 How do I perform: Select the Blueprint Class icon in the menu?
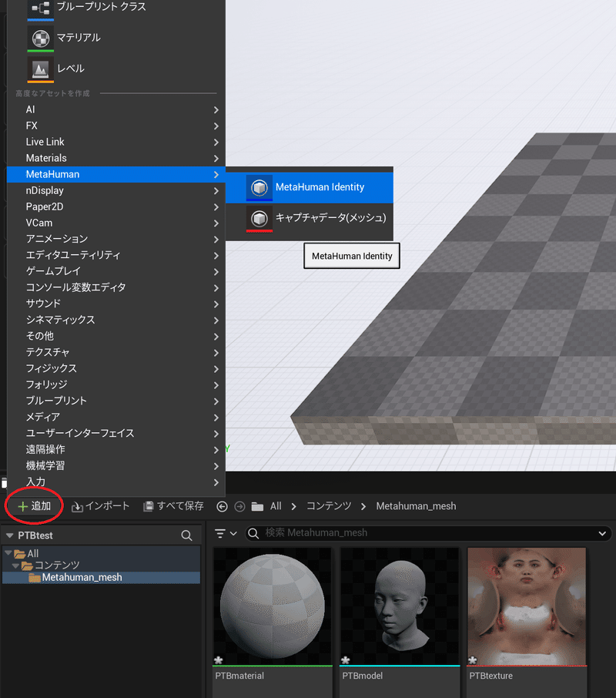tap(41, 9)
